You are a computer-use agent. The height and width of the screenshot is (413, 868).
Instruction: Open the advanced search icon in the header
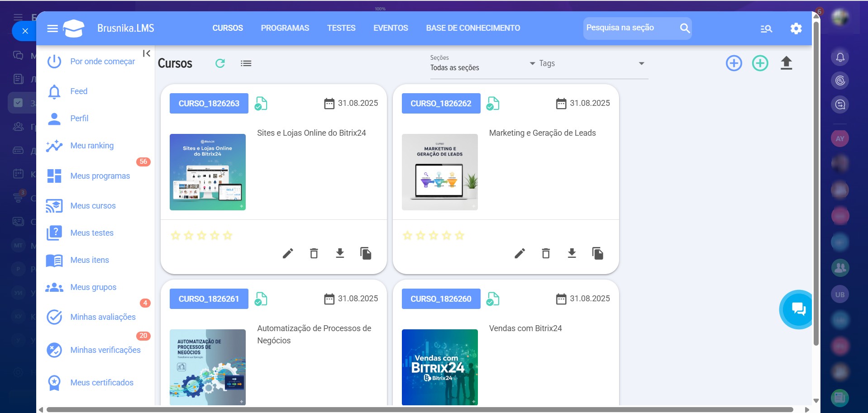tap(766, 29)
